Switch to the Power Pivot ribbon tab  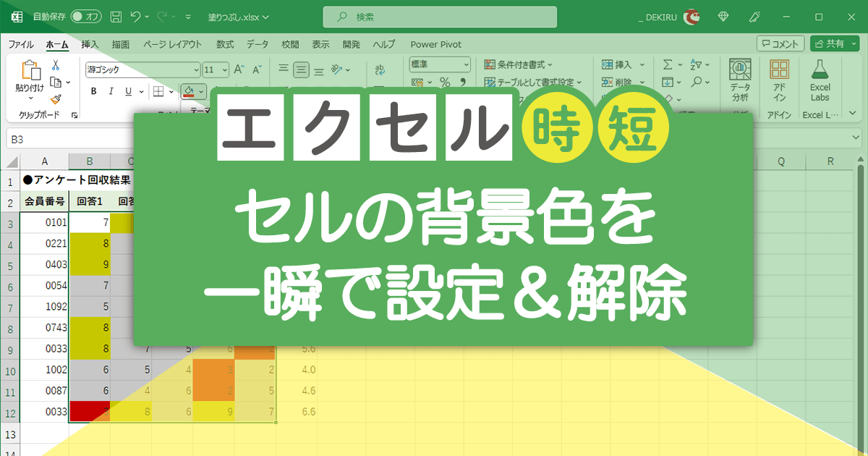click(436, 44)
